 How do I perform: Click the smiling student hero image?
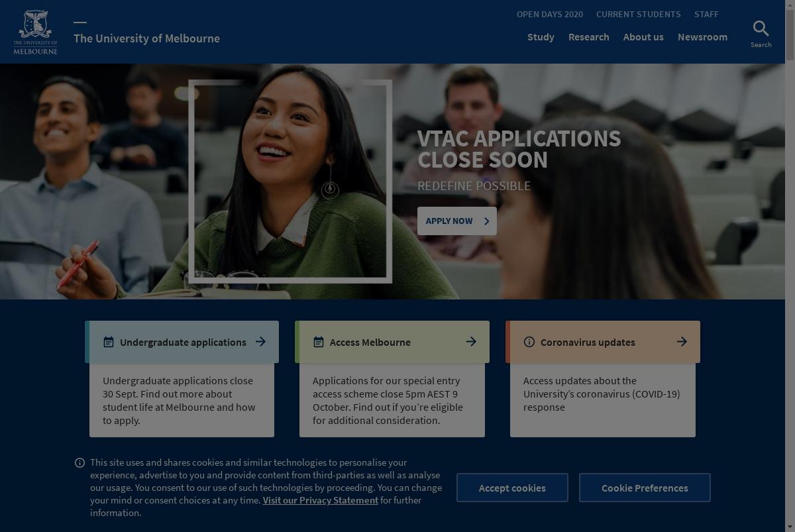[x=290, y=181]
